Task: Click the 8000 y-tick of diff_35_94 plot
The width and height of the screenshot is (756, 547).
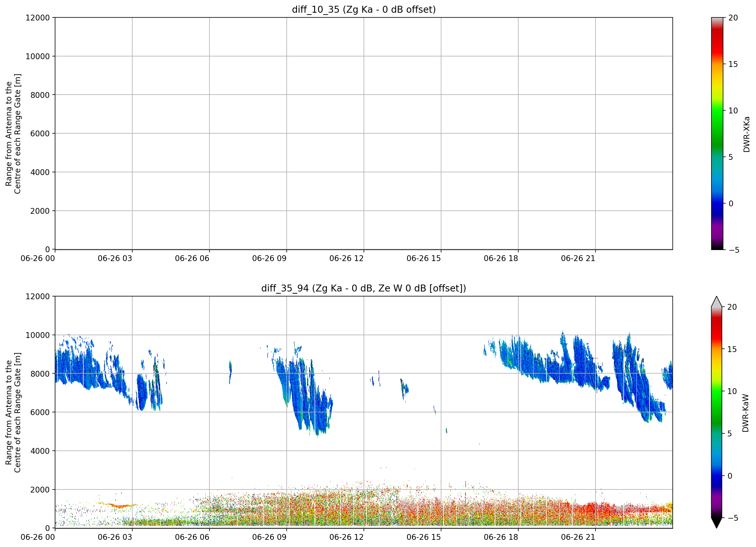Action: (40, 374)
